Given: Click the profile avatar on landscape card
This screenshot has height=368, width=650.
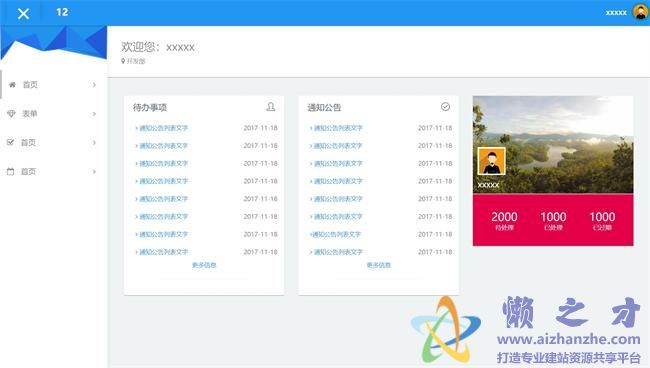Looking at the screenshot, I should pos(492,161).
